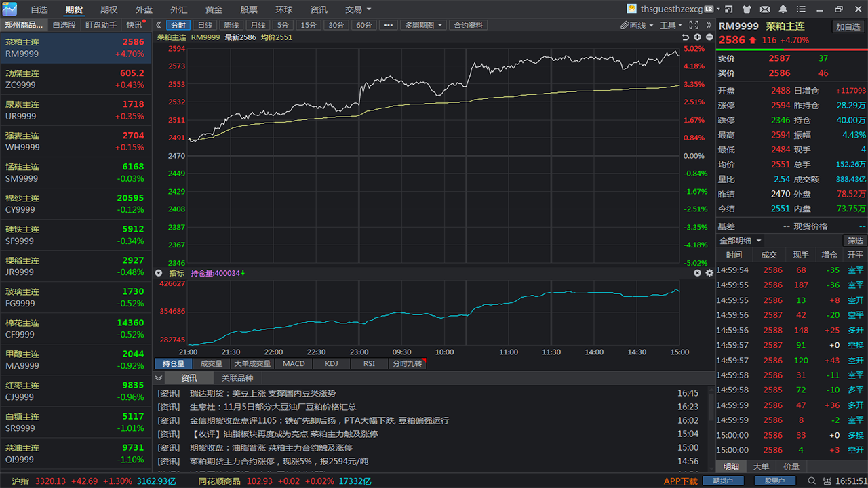Open the 工具 dropdown on the chart toolbar
The width and height of the screenshot is (868, 488).
[668, 25]
